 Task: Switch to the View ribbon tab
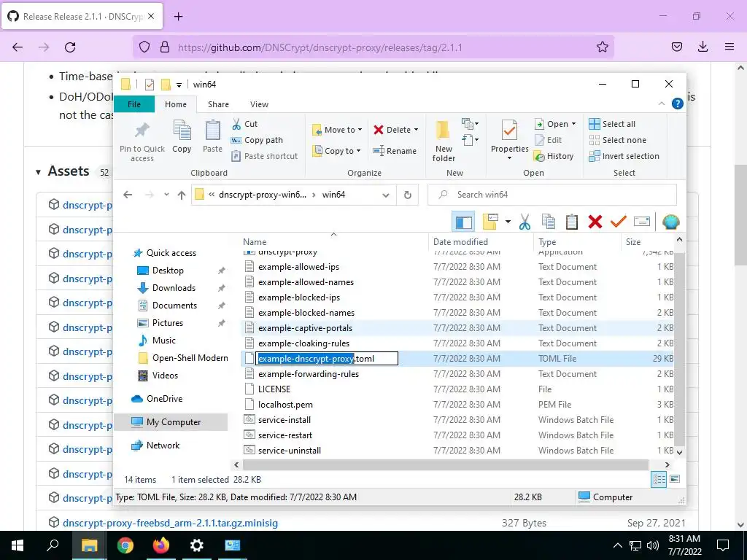259,104
